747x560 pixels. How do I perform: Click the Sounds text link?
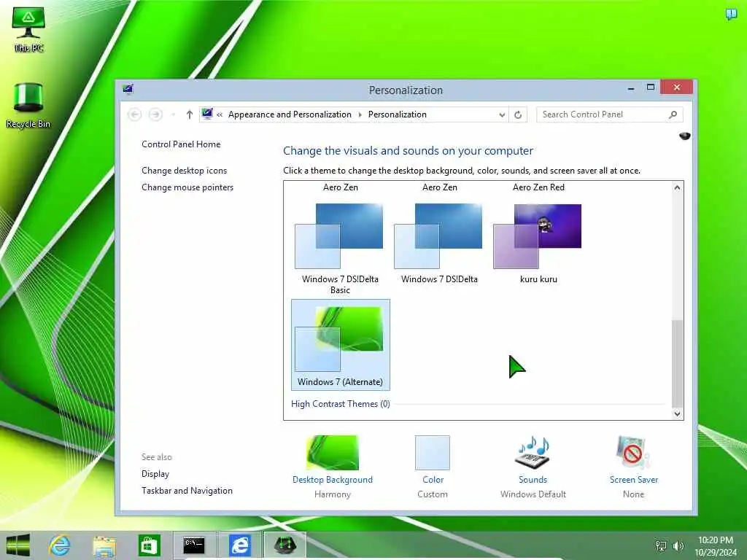533,480
